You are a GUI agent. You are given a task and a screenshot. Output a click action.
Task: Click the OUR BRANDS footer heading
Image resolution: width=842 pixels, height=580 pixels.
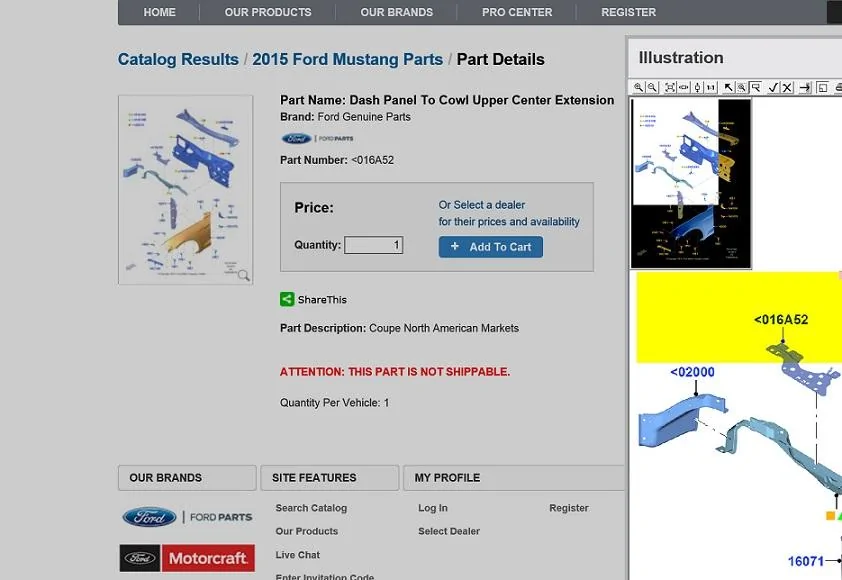(x=165, y=477)
